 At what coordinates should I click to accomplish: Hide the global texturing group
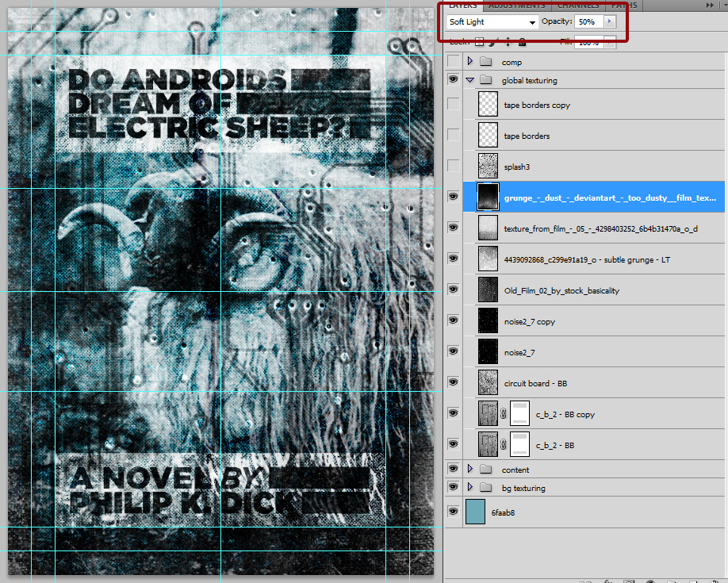[453, 79]
